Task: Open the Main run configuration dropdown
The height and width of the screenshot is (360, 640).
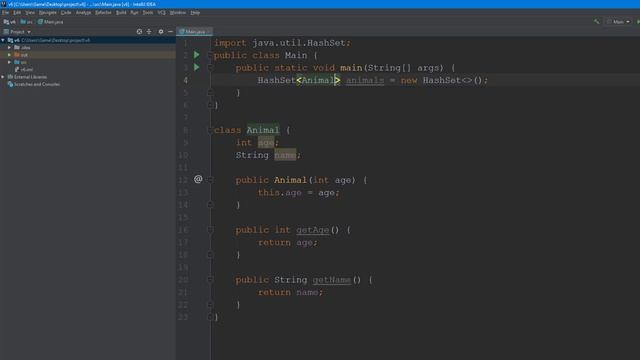Action: pyautogui.click(x=618, y=22)
